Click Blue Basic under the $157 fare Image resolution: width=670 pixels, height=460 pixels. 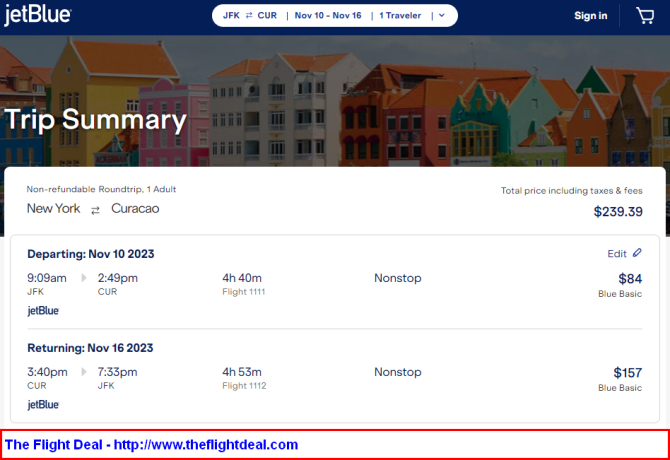tap(620, 388)
